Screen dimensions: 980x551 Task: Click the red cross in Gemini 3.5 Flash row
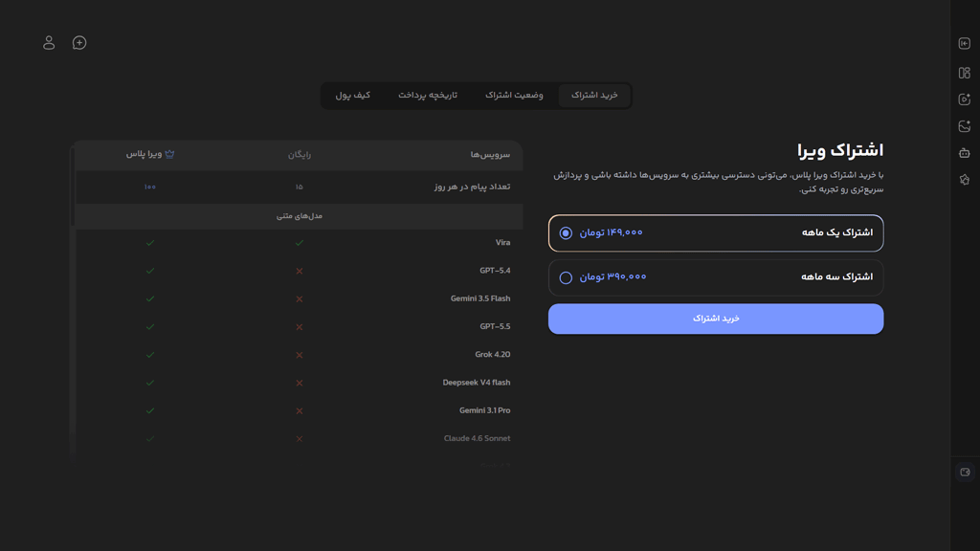pyautogui.click(x=300, y=299)
